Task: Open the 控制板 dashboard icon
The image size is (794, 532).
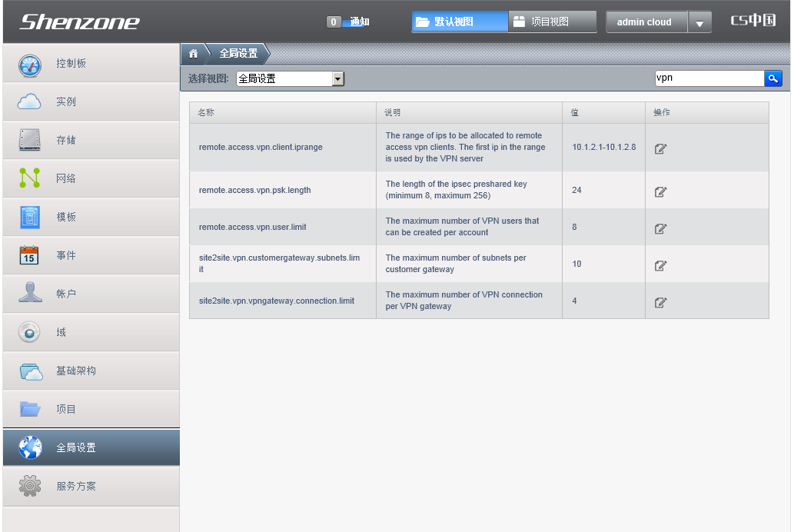Action: (x=29, y=65)
